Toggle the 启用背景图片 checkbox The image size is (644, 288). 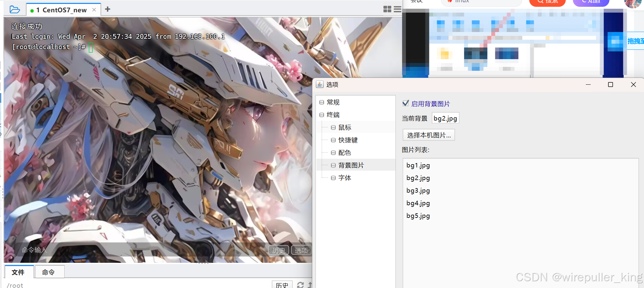tap(406, 103)
